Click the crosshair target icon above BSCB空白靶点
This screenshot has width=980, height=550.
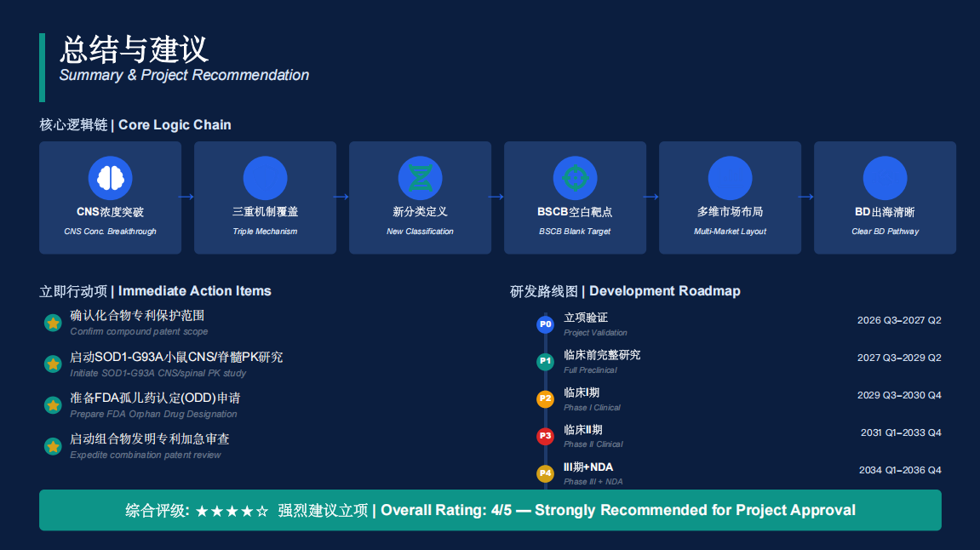coord(575,178)
